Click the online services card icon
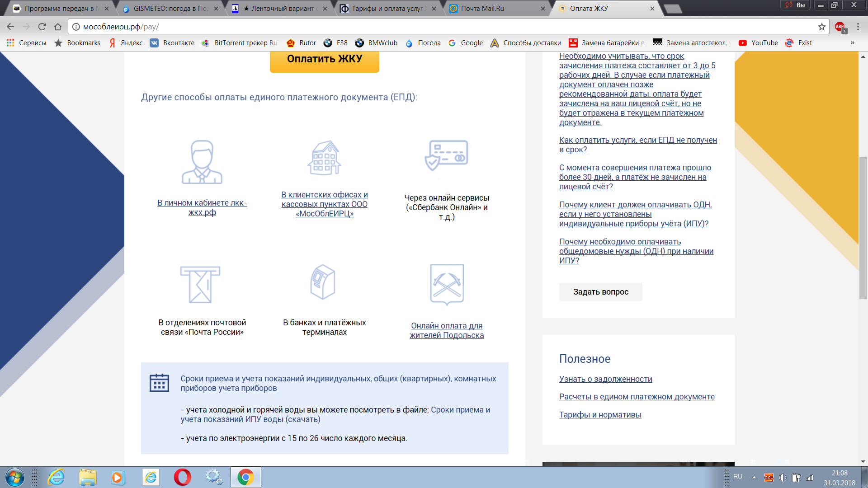The image size is (868, 488). tap(446, 155)
